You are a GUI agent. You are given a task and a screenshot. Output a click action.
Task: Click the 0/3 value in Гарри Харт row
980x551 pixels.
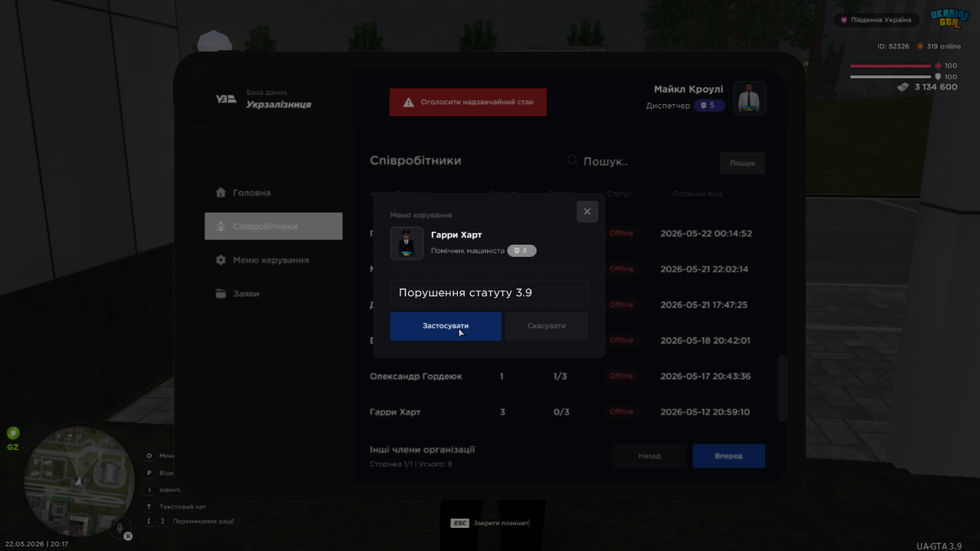pyautogui.click(x=561, y=412)
